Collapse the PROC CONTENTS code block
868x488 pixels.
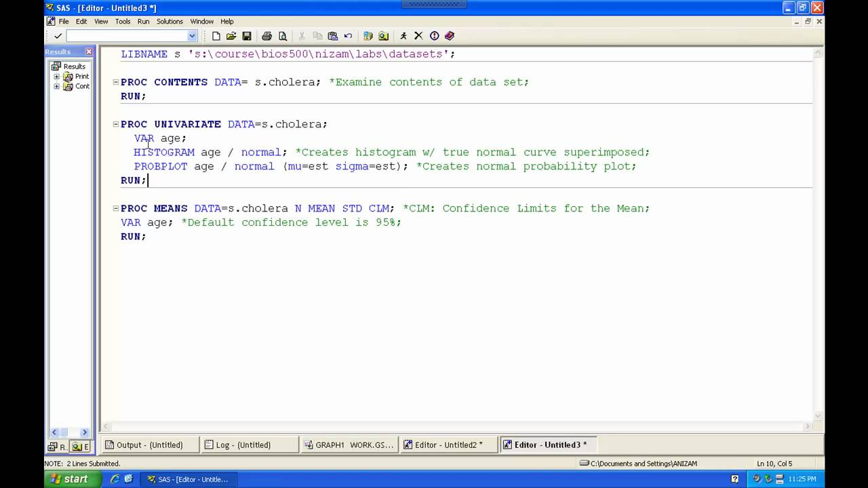point(115,82)
